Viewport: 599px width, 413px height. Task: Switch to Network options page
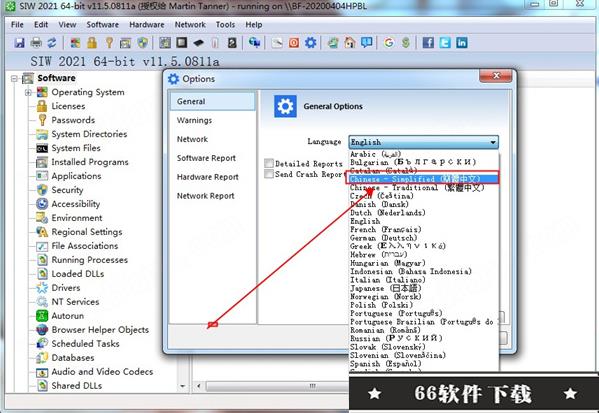213,139
